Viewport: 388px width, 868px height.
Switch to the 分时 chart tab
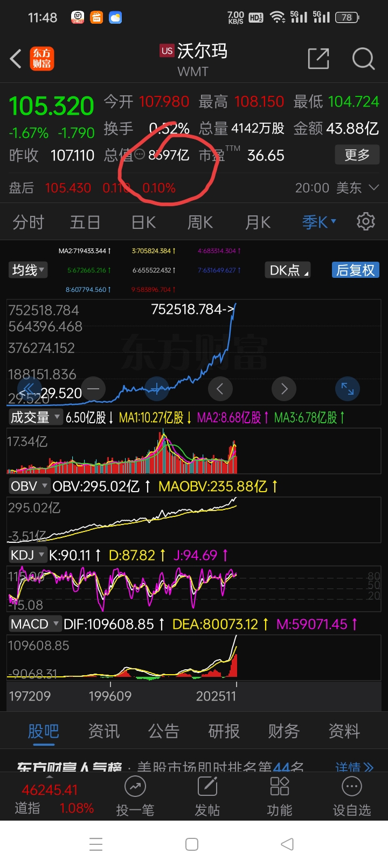click(x=28, y=222)
